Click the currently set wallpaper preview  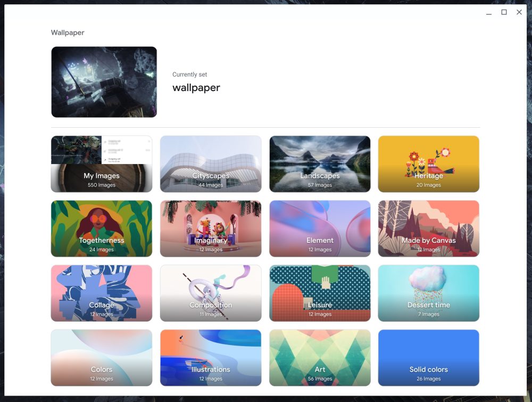click(x=104, y=82)
